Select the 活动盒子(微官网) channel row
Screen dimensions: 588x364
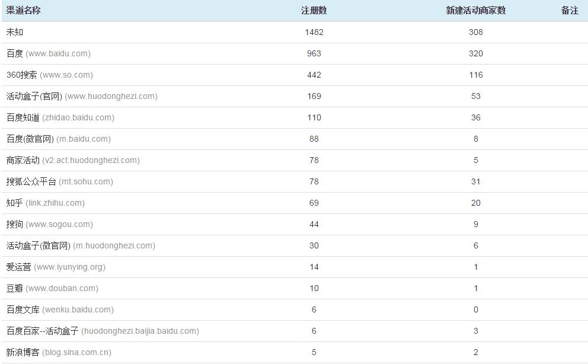point(295,246)
